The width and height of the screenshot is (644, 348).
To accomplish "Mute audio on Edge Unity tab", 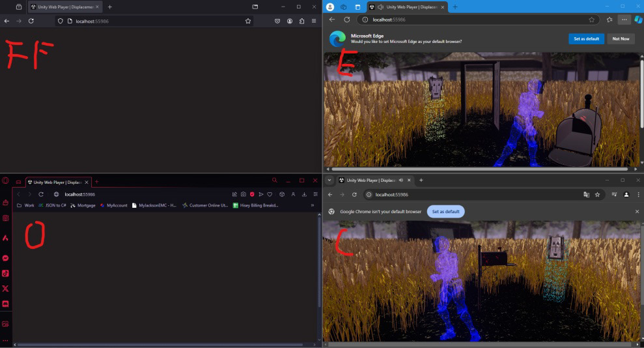I will pyautogui.click(x=380, y=7).
